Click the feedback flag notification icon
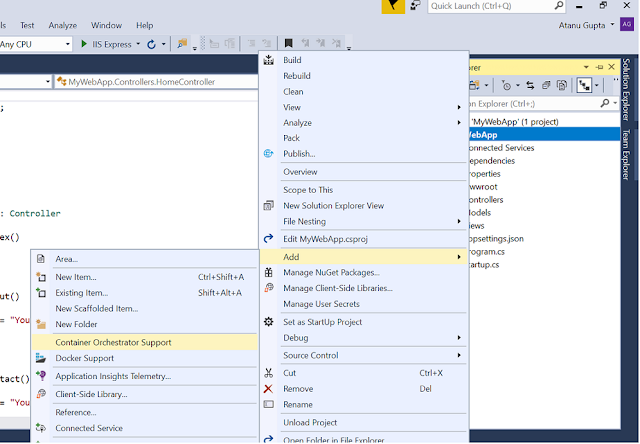640x444 pixels. click(393, 6)
